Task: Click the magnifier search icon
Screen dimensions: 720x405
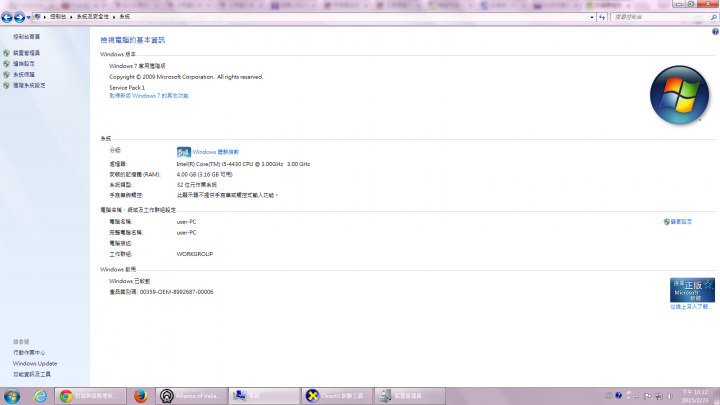Action: click(713, 17)
